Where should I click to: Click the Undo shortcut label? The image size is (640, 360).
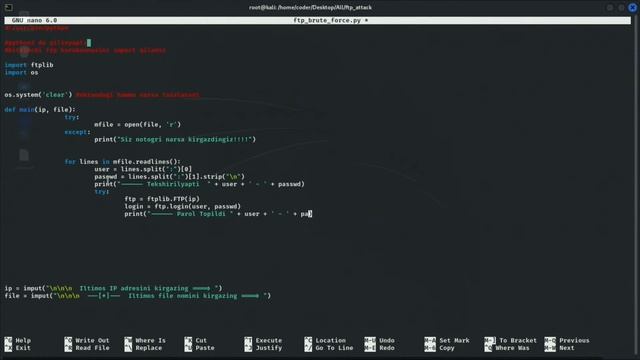click(x=387, y=340)
